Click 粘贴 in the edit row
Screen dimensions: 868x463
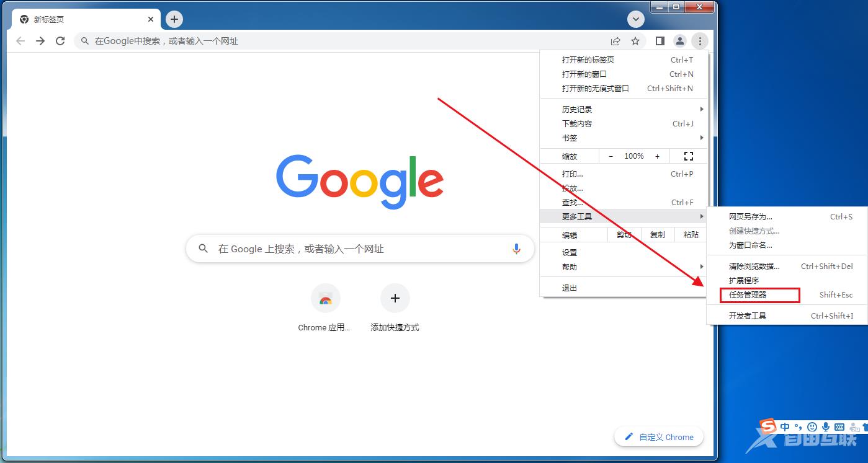pyautogui.click(x=691, y=235)
